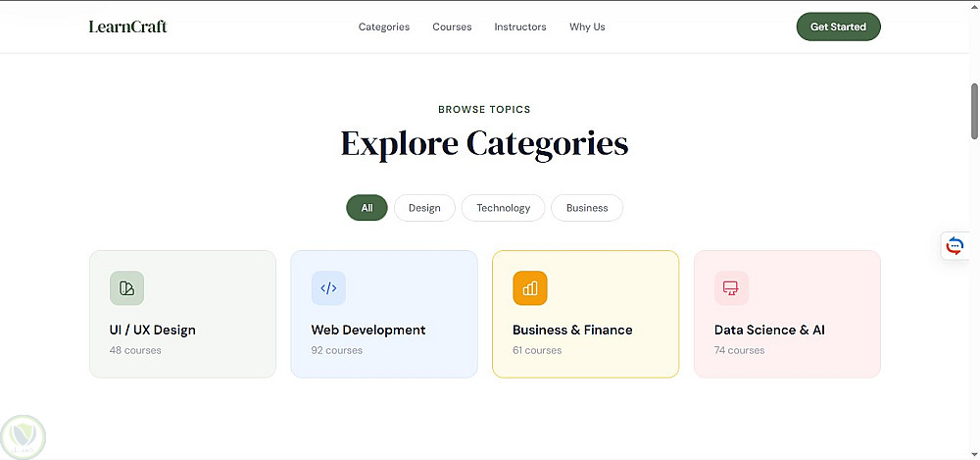The image size is (980, 460).
Task: Open the Categories nav menu item
Action: click(384, 26)
